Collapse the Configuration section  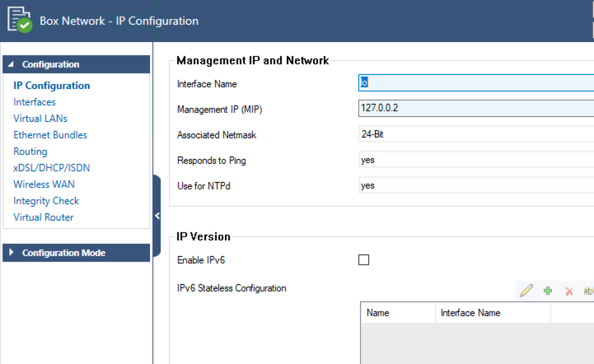coord(10,64)
